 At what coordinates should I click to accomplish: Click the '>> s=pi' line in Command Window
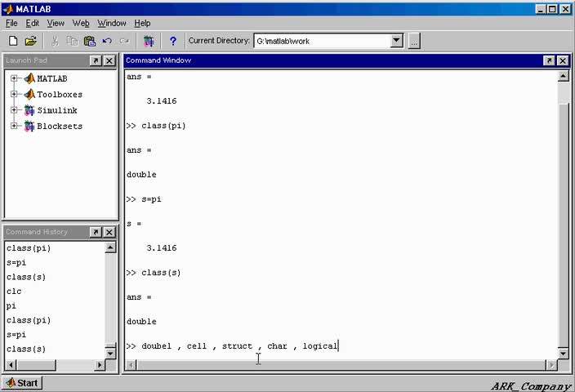click(x=144, y=199)
